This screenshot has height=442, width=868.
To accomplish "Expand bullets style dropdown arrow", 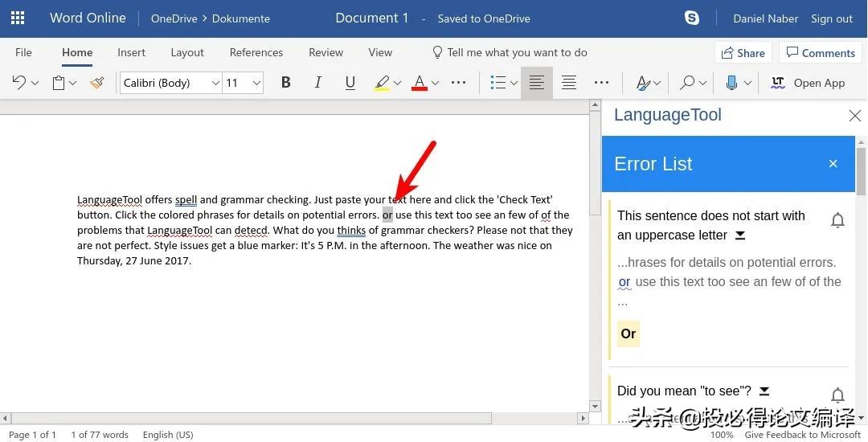I will 514,83.
